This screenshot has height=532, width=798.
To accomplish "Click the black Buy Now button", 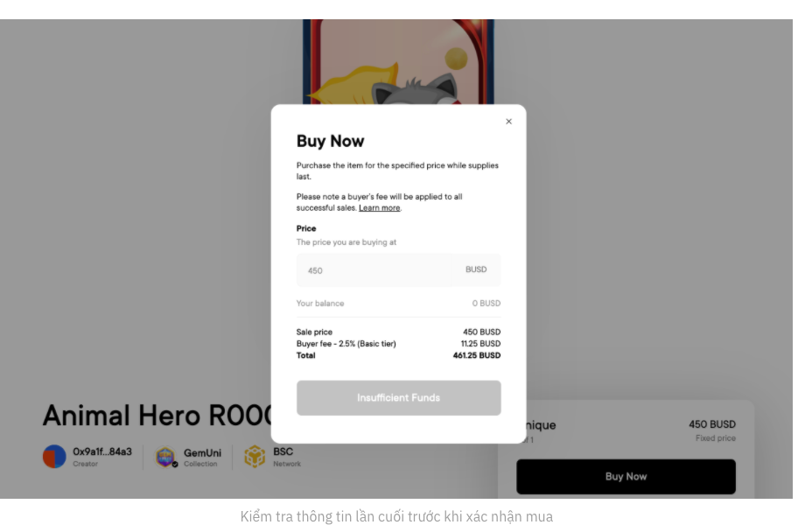I will [626, 477].
